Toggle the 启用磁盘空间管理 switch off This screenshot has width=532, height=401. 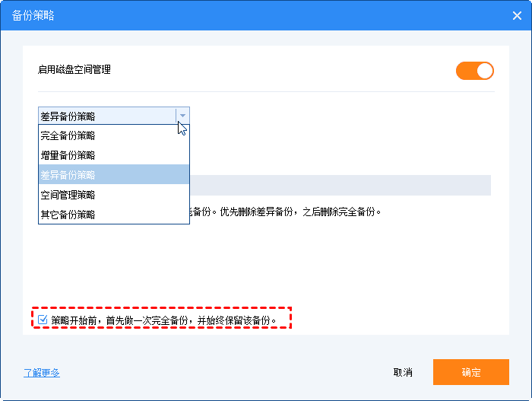coord(475,71)
